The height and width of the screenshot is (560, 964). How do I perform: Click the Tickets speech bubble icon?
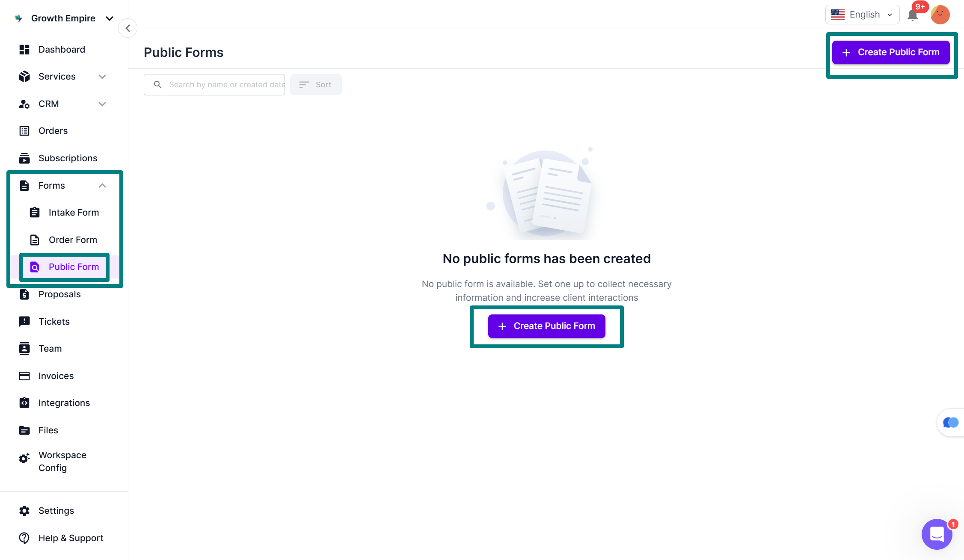[24, 321]
